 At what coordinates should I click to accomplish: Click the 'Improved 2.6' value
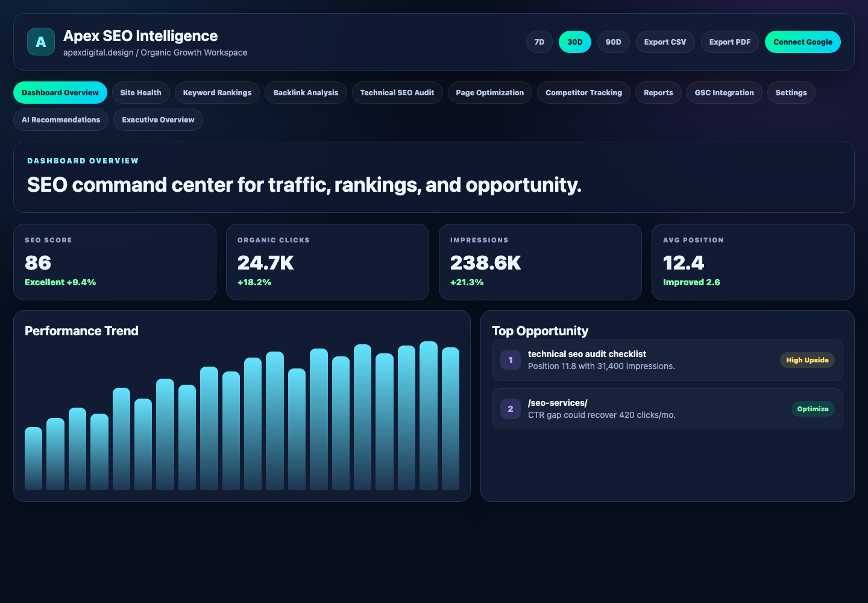click(691, 282)
